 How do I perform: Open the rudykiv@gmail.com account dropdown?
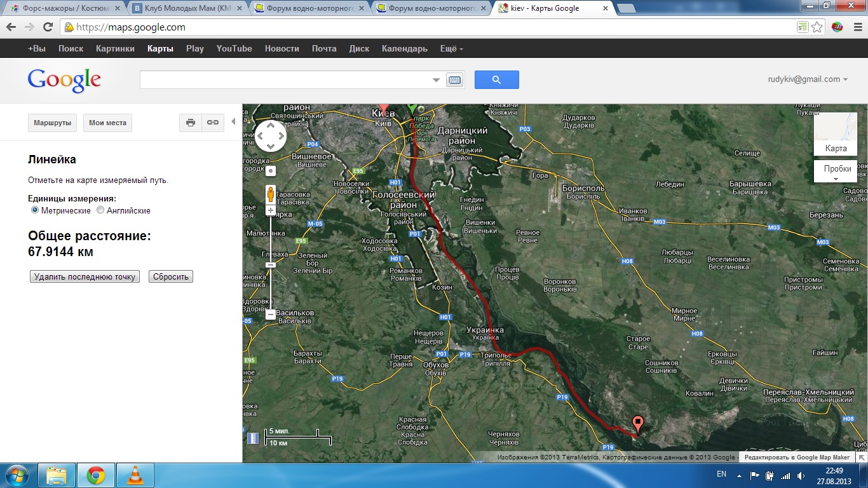pos(808,79)
